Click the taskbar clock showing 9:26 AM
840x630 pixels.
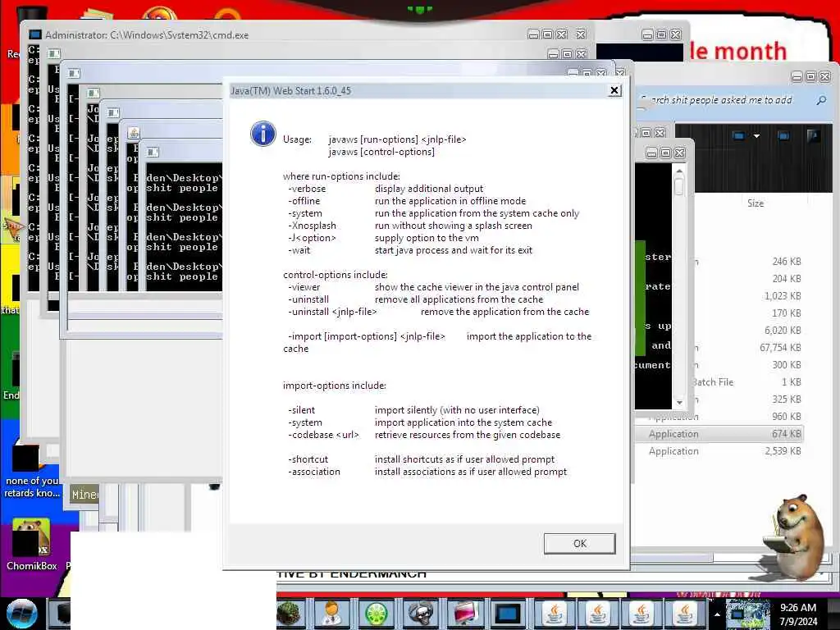pyautogui.click(x=798, y=614)
